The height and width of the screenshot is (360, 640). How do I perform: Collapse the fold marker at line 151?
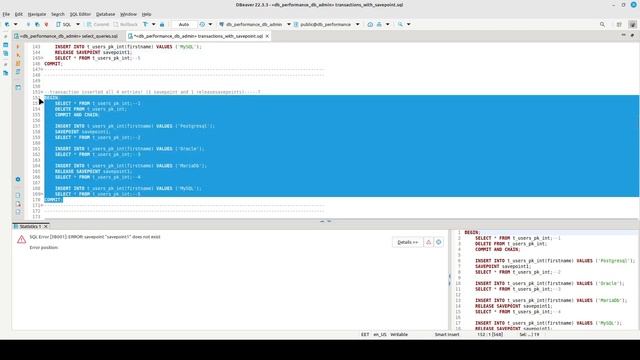42,92
